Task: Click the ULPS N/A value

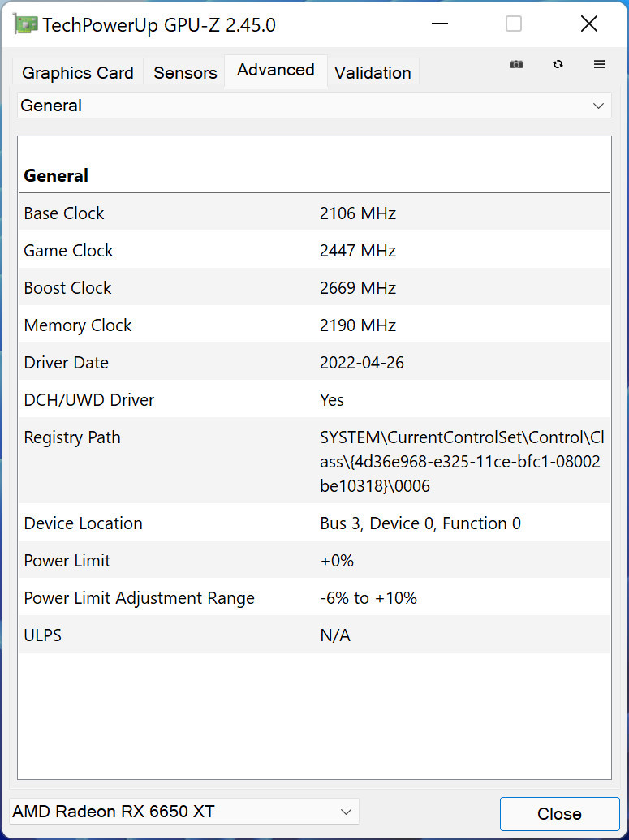Action: click(x=335, y=636)
